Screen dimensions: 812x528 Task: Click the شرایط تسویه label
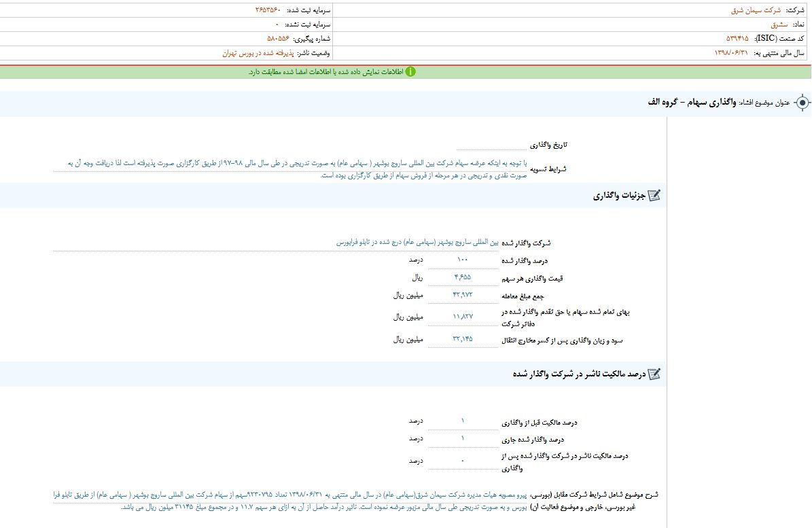pyautogui.click(x=548, y=169)
